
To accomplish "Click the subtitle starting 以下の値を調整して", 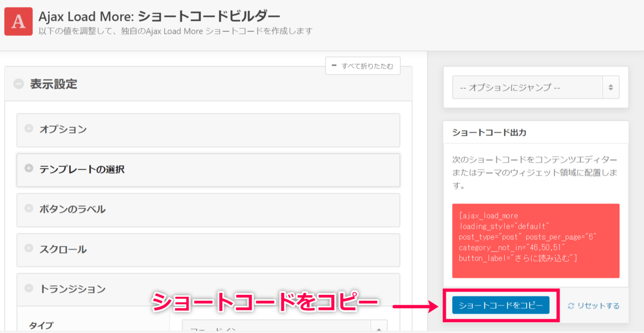I will 176,31.
